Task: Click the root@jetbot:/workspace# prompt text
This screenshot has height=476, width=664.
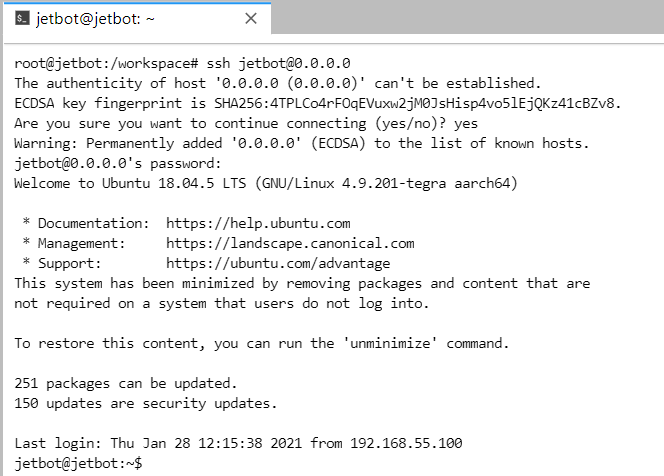Action: (x=106, y=63)
